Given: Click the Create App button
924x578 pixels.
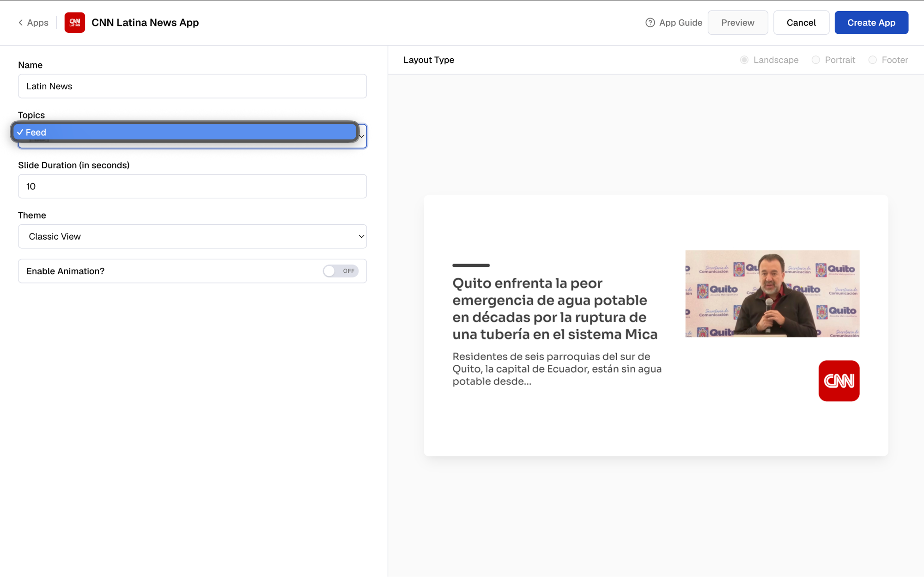Looking at the screenshot, I should point(871,23).
